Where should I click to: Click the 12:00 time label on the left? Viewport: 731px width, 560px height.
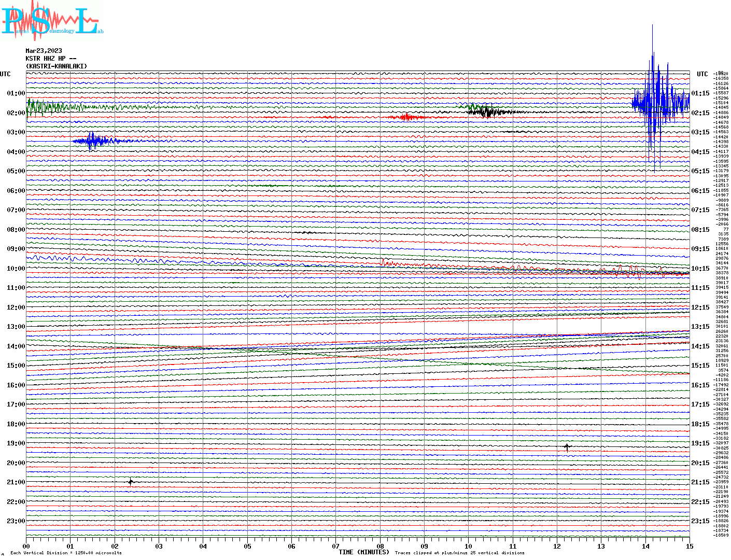pos(16,307)
